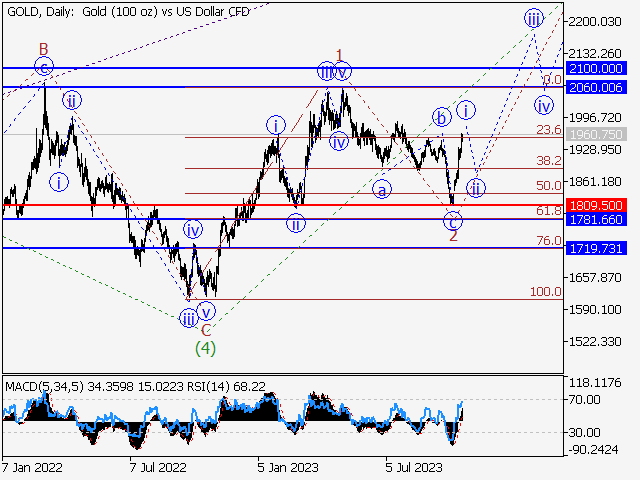Select the 1590.100 price axis label
The width and height of the screenshot is (640, 480).
[595, 309]
